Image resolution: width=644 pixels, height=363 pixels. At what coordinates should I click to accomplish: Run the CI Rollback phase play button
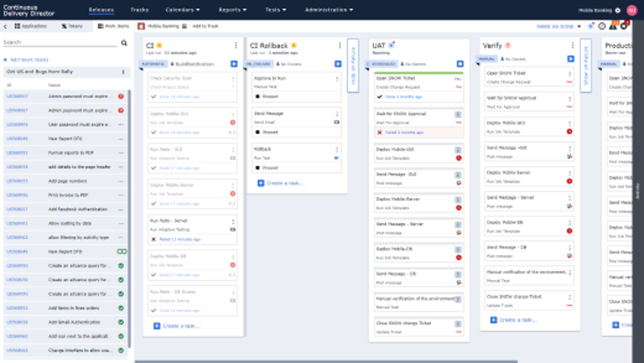[x=338, y=64]
